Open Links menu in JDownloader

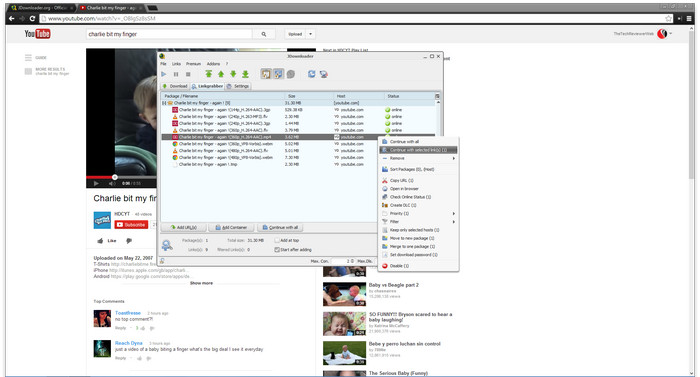click(176, 64)
